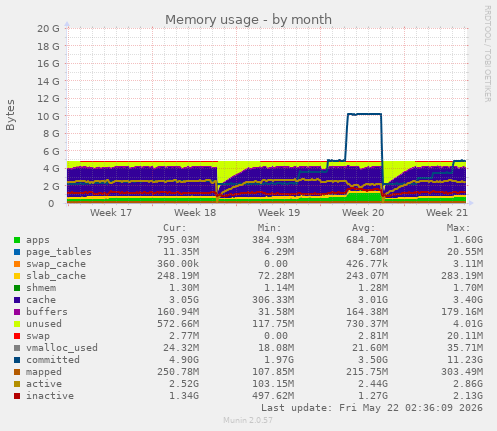Select the 'vmalloc_used' legend label
Viewport: 497px width, 431px height.
(x=62, y=348)
